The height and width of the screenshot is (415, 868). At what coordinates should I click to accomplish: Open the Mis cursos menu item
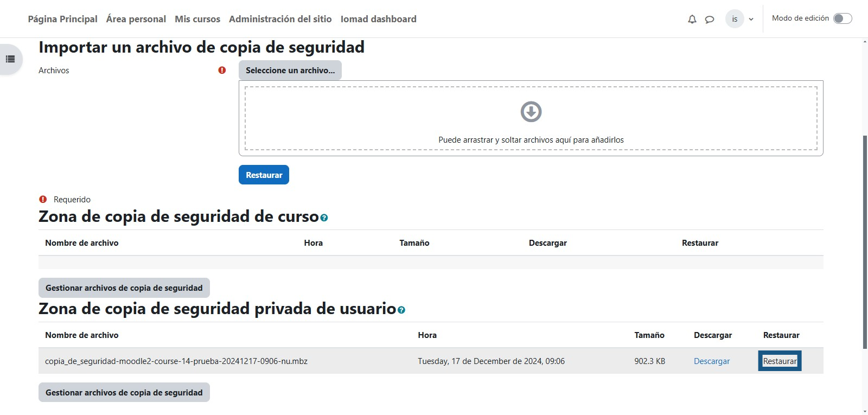tap(197, 19)
